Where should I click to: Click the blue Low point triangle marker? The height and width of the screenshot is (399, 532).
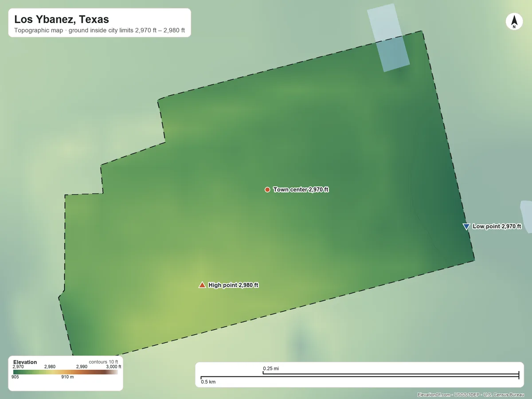(466, 227)
